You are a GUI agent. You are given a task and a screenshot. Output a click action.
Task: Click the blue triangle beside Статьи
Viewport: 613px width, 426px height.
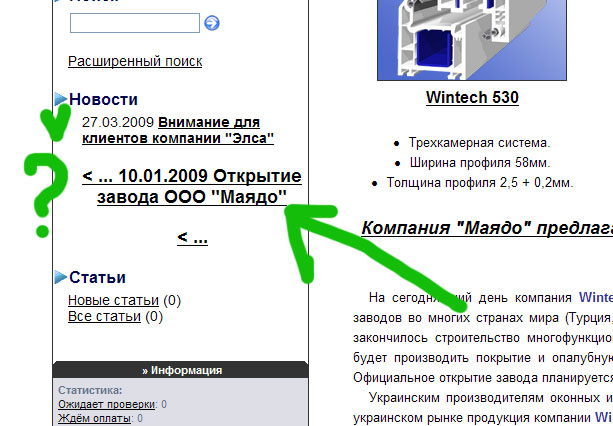click(61, 277)
